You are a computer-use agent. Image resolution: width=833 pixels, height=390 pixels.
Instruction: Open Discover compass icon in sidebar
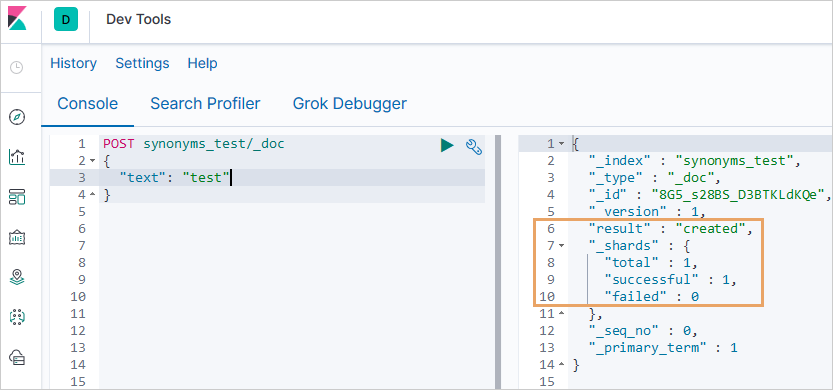tap(18, 117)
